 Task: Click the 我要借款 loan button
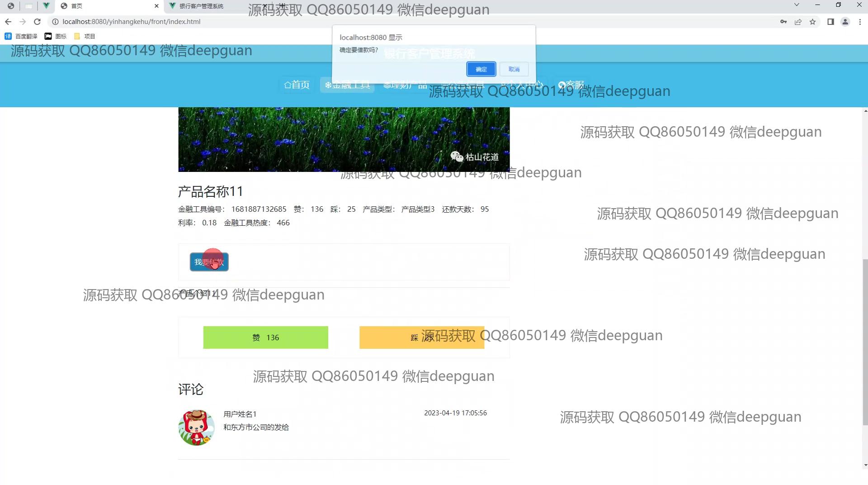[x=209, y=262]
